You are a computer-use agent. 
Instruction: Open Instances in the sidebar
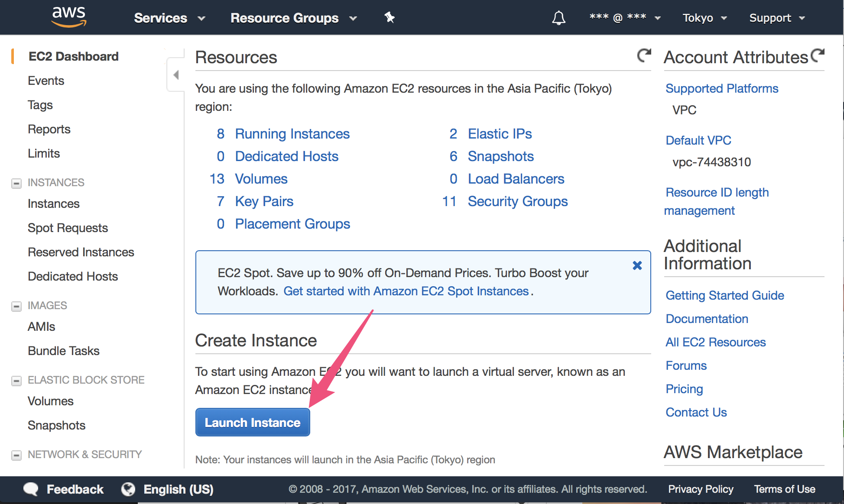[54, 204]
